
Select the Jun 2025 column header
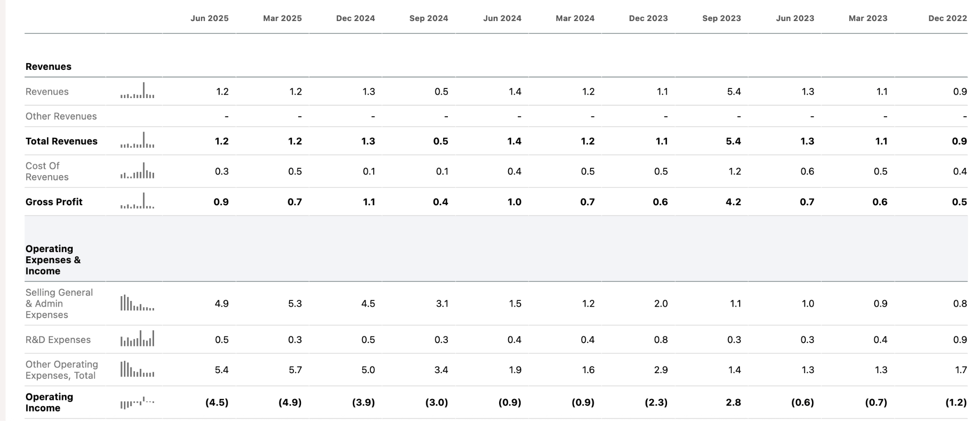(209, 18)
